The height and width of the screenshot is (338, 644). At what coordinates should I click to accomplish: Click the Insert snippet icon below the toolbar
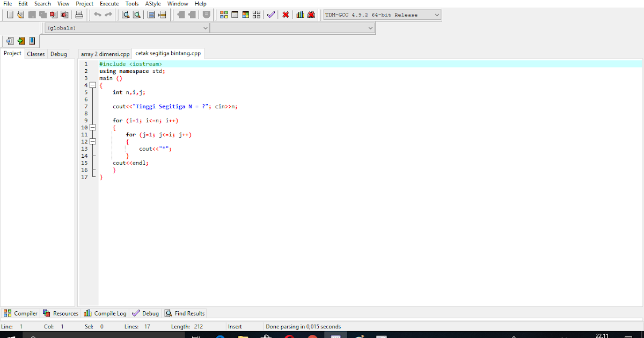pyautogui.click(x=10, y=41)
